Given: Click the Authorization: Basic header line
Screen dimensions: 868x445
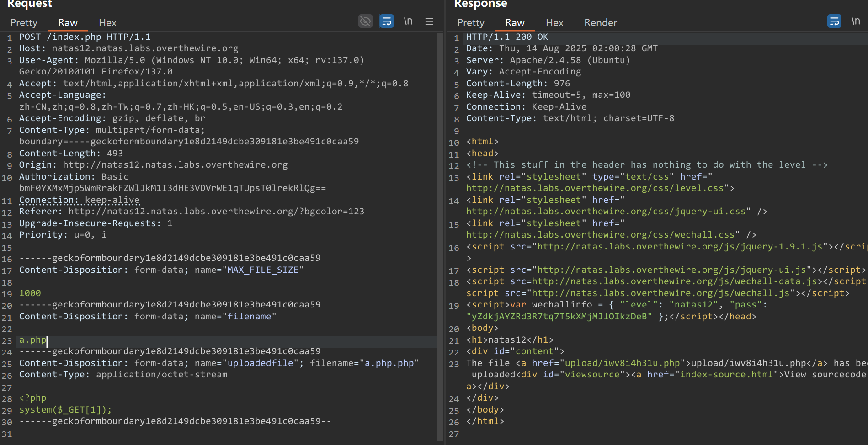Looking at the screenshot, I should (x=74, y=176).
